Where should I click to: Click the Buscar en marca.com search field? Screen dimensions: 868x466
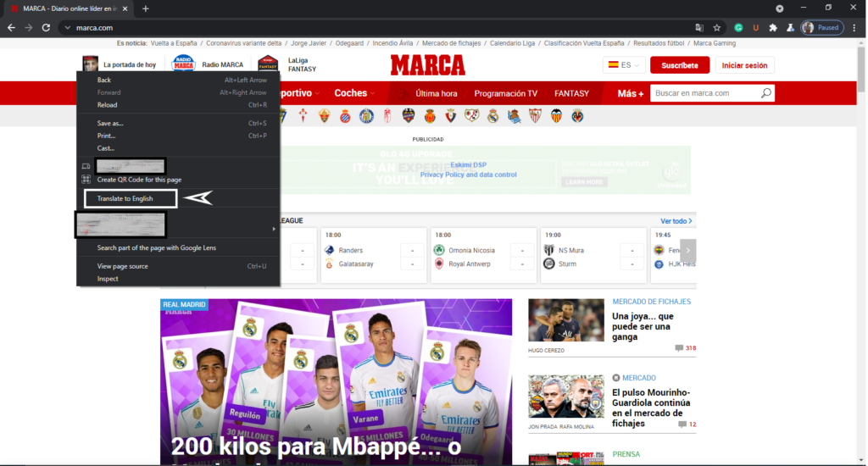click(706, 93)
